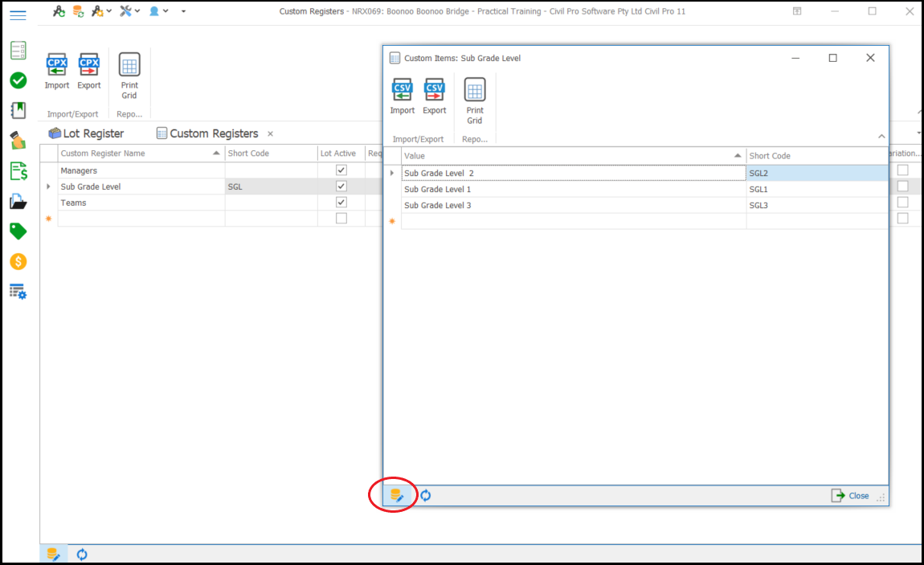Open the open folder documents sidebar icon
Image resolution: width=924 pixels, height=565 pixels.
[18, 202]
